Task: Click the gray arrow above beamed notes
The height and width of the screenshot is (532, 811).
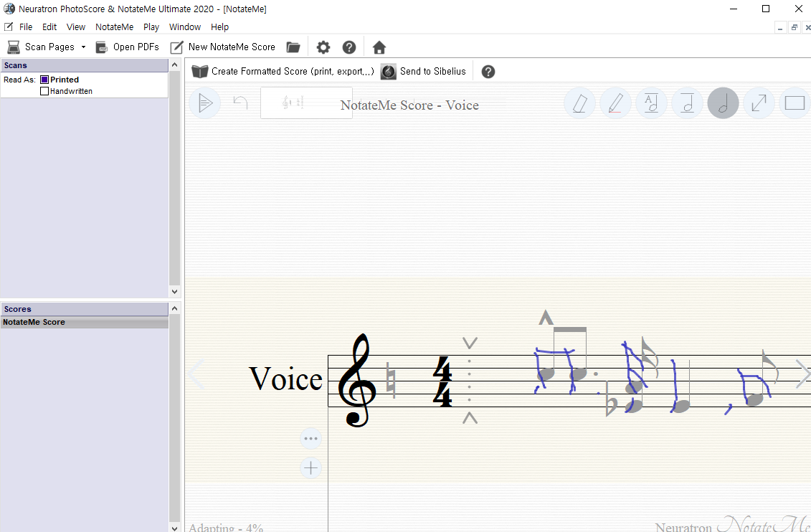Action: (x=546, y=317)
